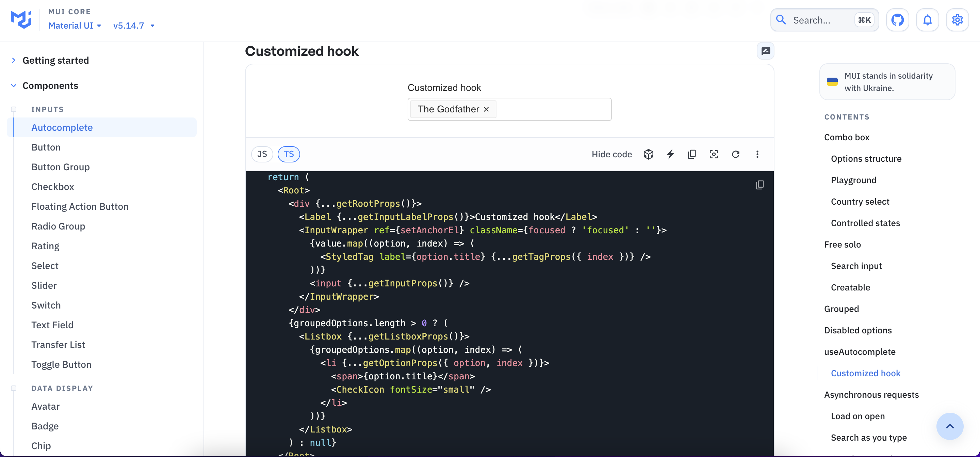Select the TS code variant
This screenshot has width=980, height=457.
pos(289,154)
